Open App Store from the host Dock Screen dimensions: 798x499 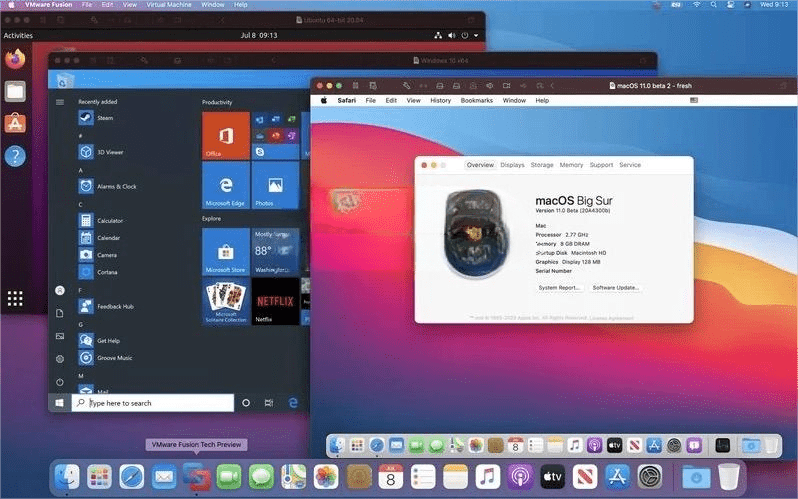pos(617,477)
